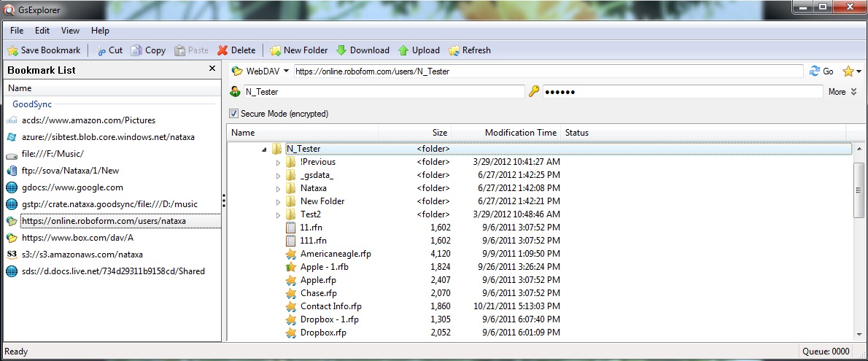868x361 pixels.
Task: Refresh the file listing
Action: click(454, 50)
